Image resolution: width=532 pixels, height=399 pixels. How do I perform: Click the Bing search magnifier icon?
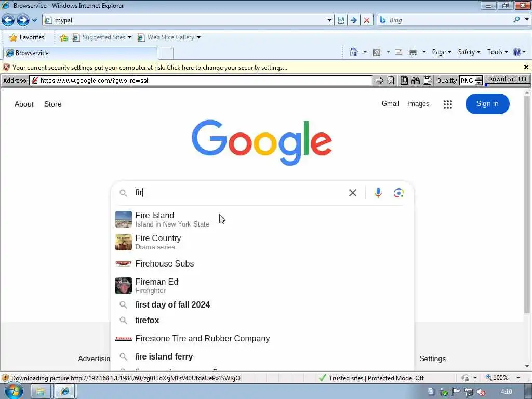pos(516,20)
